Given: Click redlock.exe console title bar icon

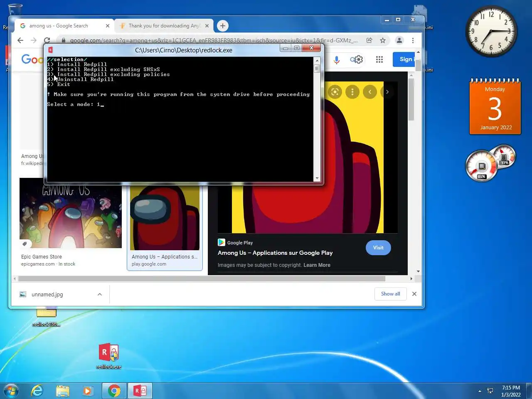Looking at the screenshot, I should pos(50,50).
